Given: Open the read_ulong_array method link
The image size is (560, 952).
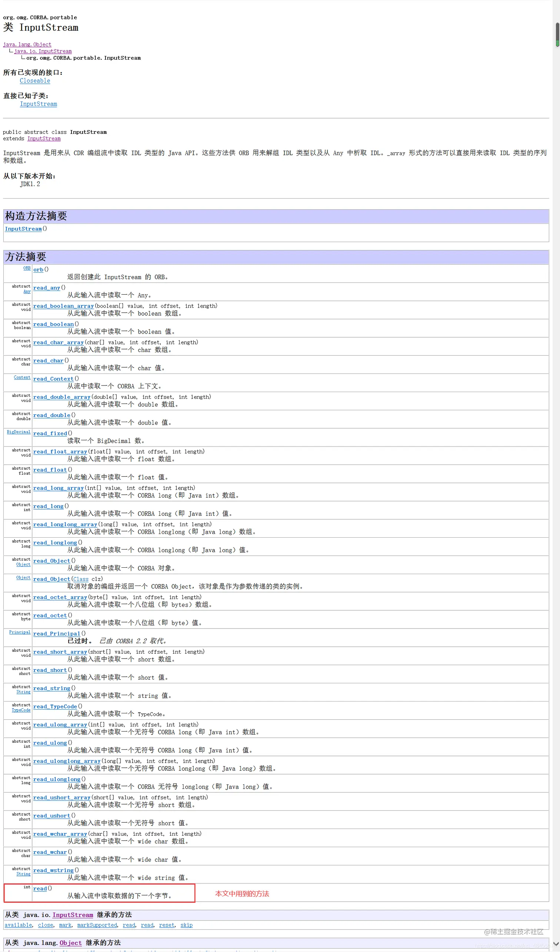Looking at the screenshot, I should [x=60, y=725].
